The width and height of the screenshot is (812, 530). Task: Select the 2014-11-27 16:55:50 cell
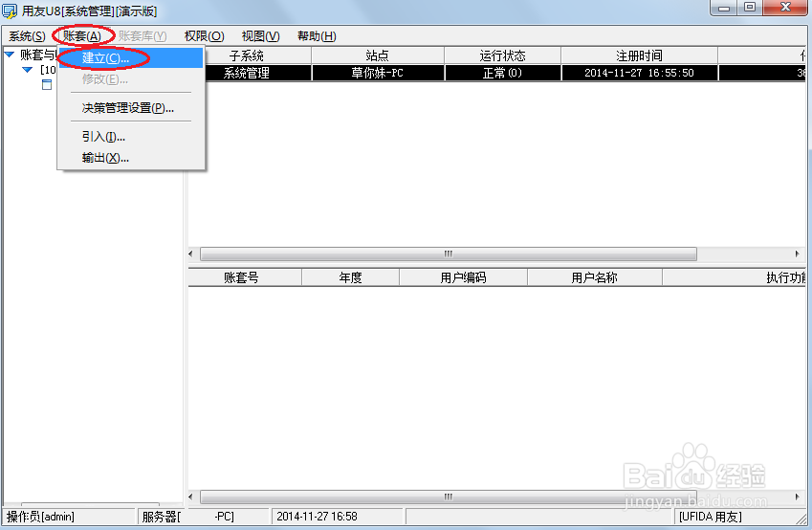point(639,73)
